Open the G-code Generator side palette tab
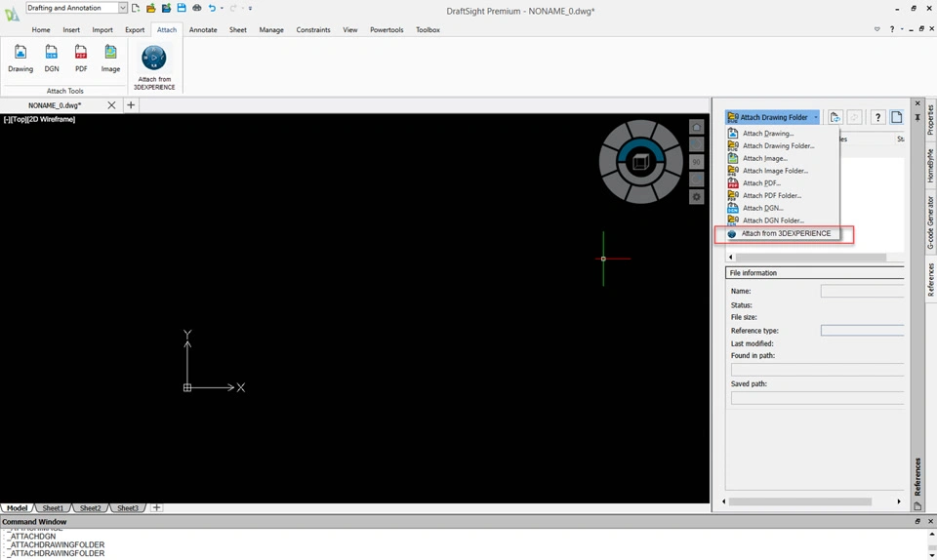The width and height of the screenshot is (937, 560). pyautogui.click(x=930, y=222)
